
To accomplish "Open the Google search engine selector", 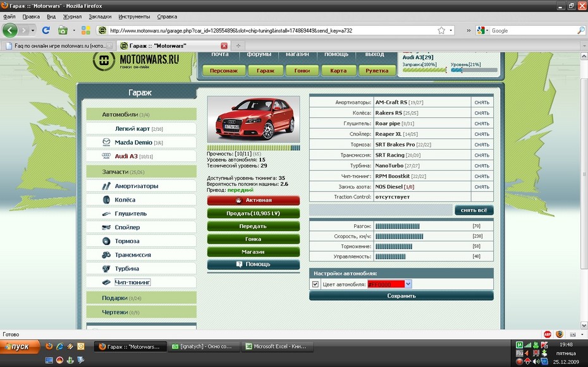I will 482,30.
